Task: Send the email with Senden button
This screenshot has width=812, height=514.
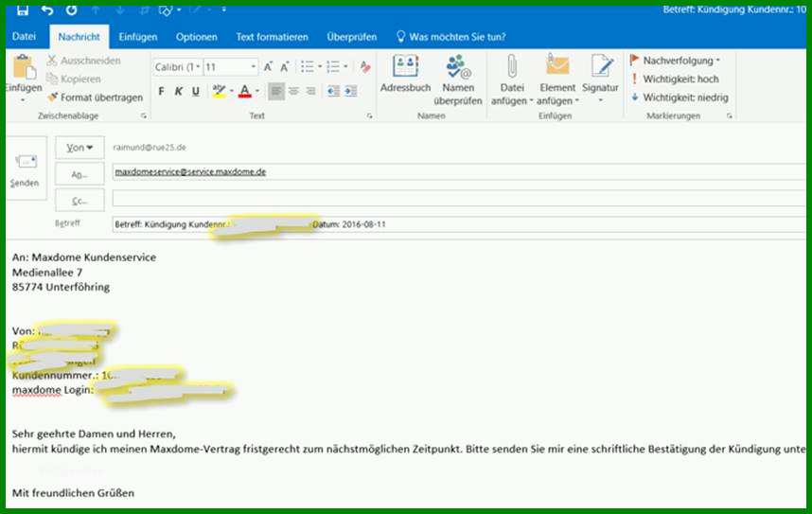Action: pyautogui.click(x=25, y=168)
